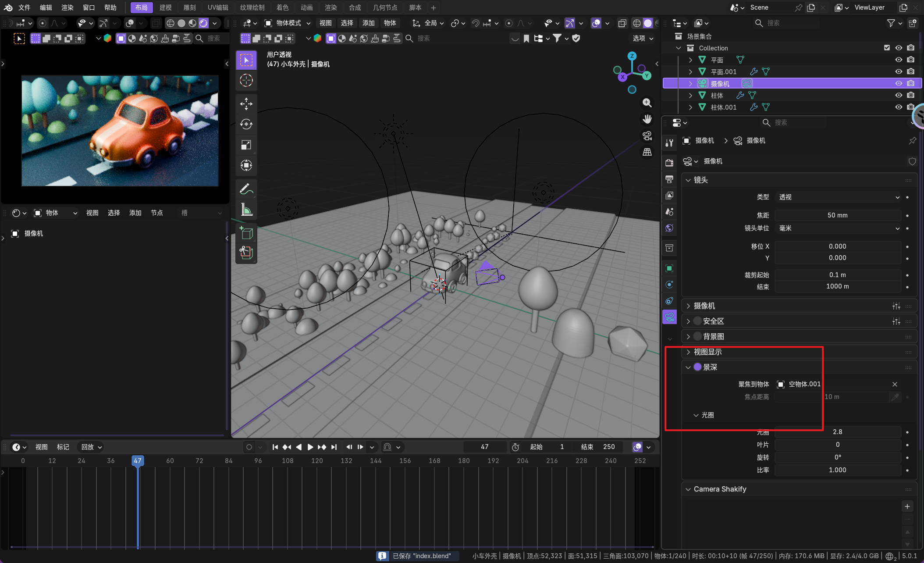The width and height of the screenshot is (924, 563).
Task: Click the 光圈 F-stop value field
Action: (837, 432)
